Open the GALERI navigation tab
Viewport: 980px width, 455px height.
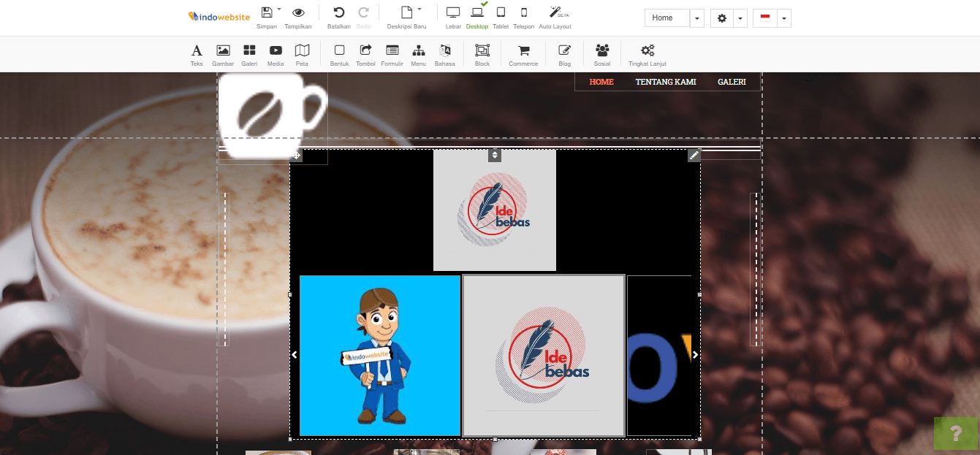coord(732,82)
